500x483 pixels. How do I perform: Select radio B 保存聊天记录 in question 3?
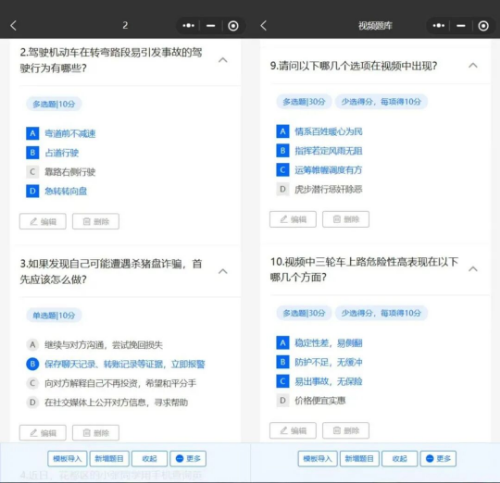pos(33,364)
